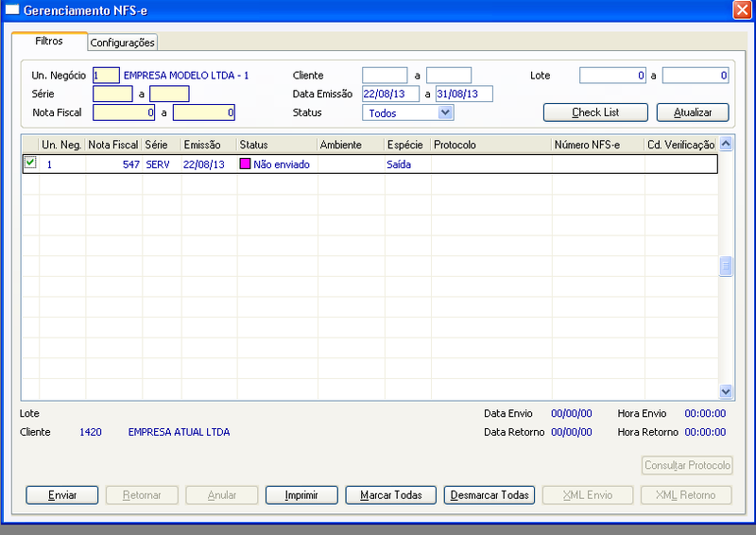Click the Espécie column header
The image size is (756, 535).
pos(407,145)
